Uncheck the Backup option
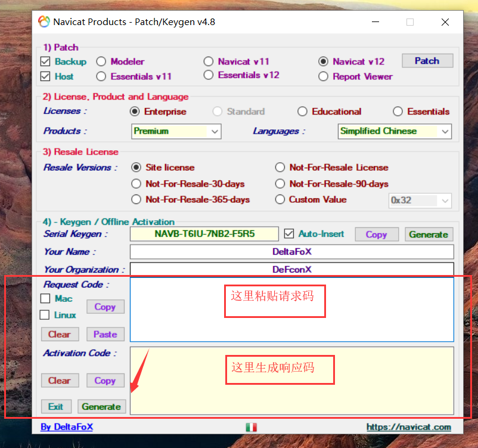Image resolution: width=478 pixels, height=448 pixels. [45, 61]
